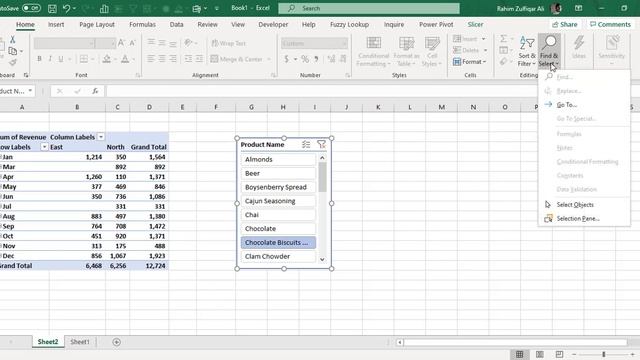Open the Name Box dropdown arrow
This screenshot has width=640, height=360.
pos(30,91)
